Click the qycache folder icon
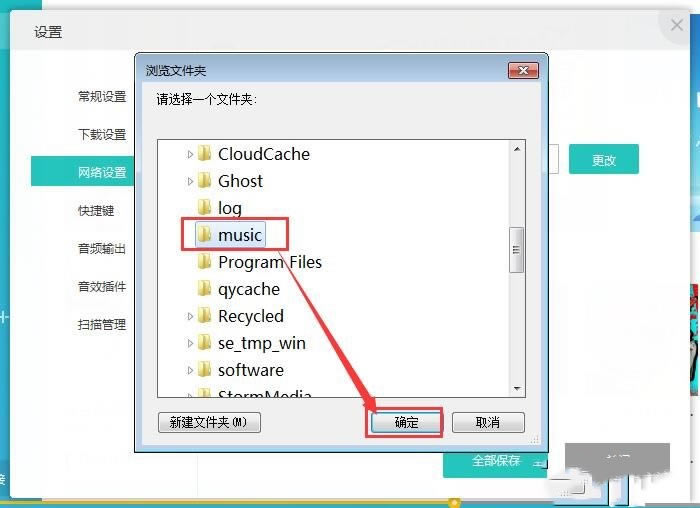 click(205, 289)
